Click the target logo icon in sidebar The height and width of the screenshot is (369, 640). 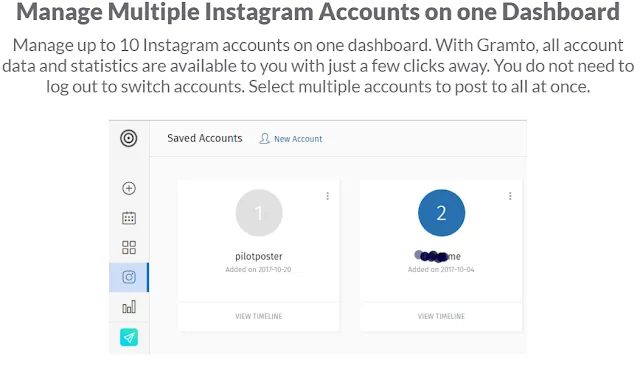coord(129,138)
